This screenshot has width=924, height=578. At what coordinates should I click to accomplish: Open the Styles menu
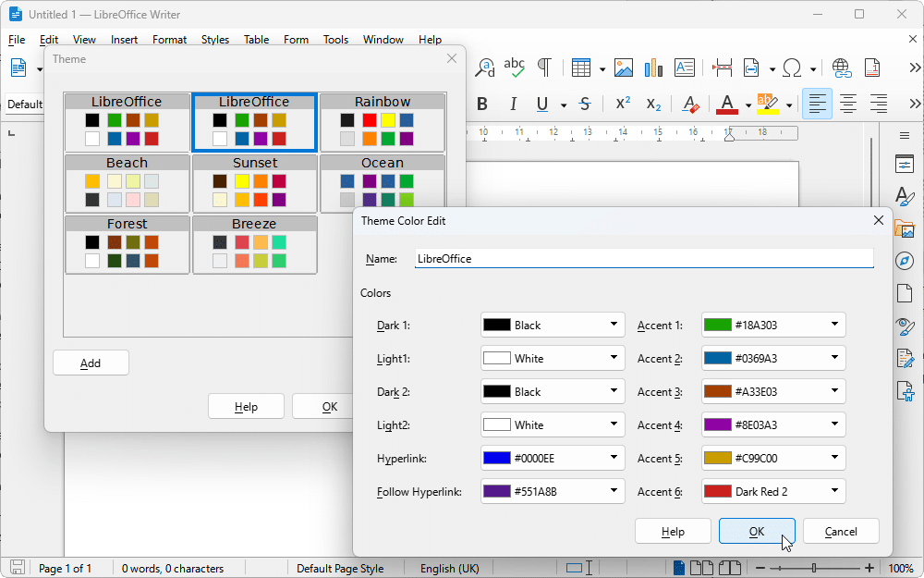[x=214, y=39]
